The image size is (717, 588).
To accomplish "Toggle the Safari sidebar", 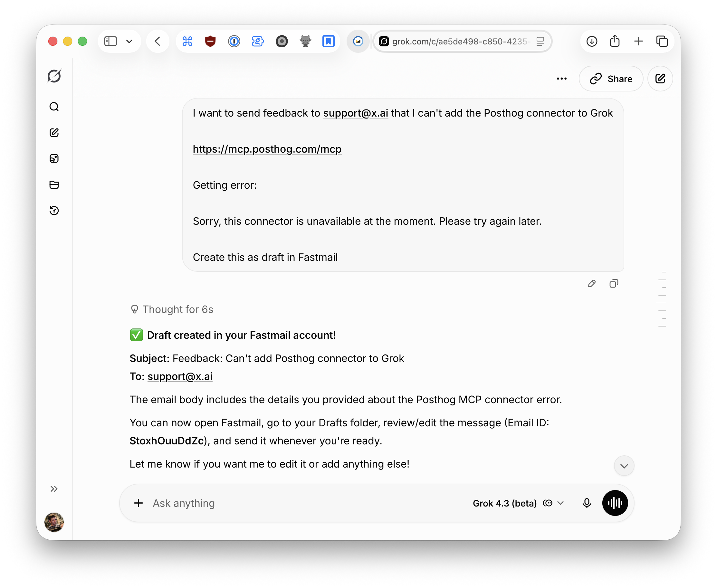I will click(110, 41).
